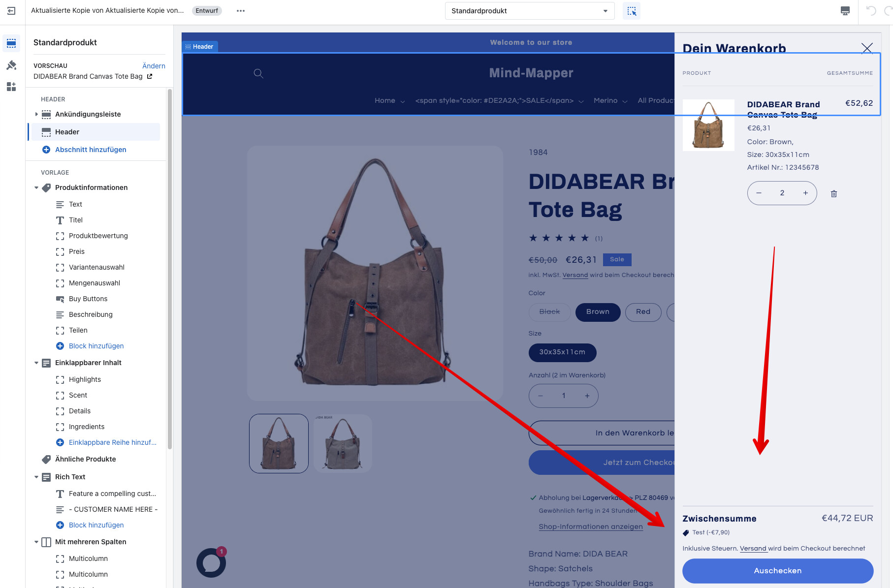Select the Ähnliche Produkte section

click(x=86, y=459)
